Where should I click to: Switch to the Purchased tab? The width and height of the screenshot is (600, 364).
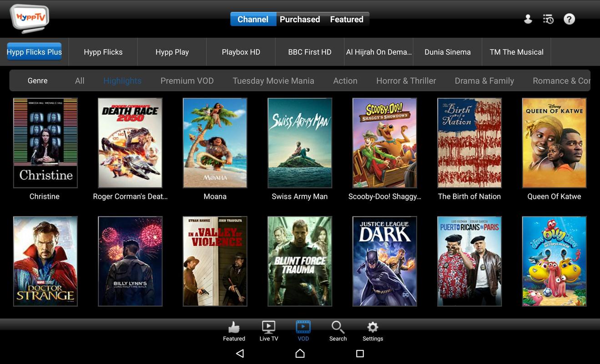(x=300, y=19)
